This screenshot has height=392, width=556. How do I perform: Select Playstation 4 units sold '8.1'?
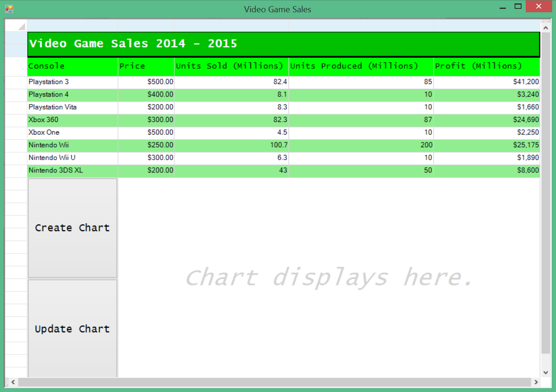pos(231,95)
